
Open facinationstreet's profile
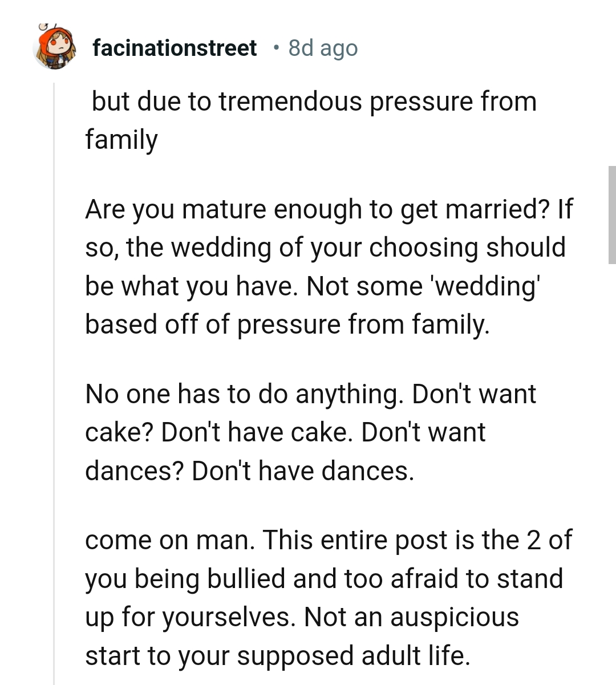pos(175,48)
